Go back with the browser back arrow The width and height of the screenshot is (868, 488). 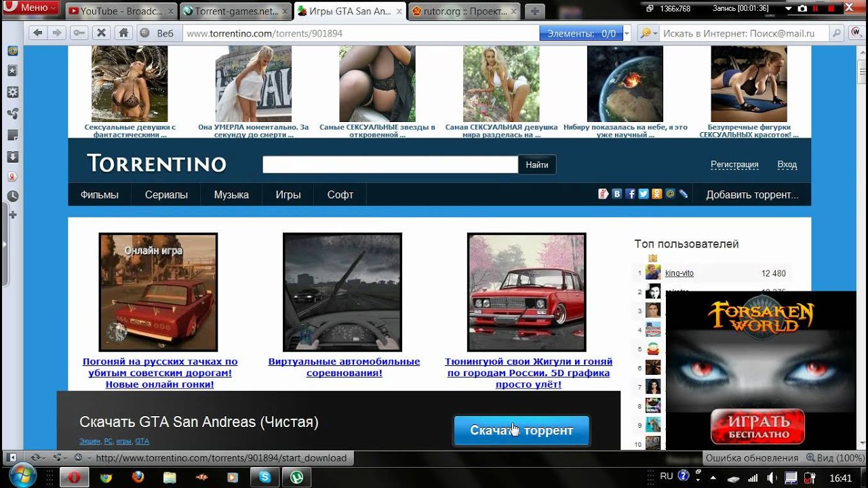(37, 33)
